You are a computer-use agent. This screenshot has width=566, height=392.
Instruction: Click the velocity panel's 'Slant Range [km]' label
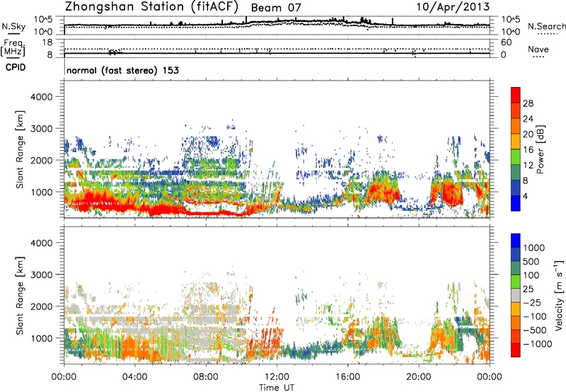tap(20, 296)
